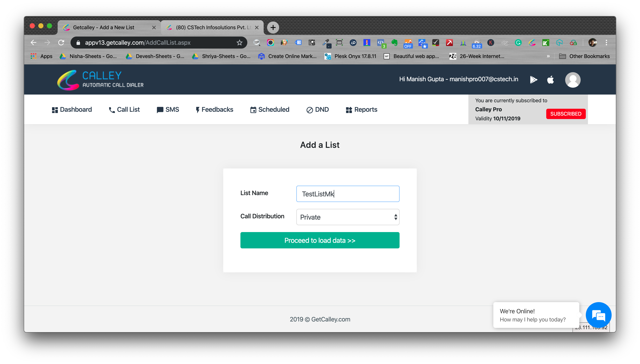The width and height of the screenshot is (640, 364).
Task: Click the Google Play store icon
Action: click(533, 80)
